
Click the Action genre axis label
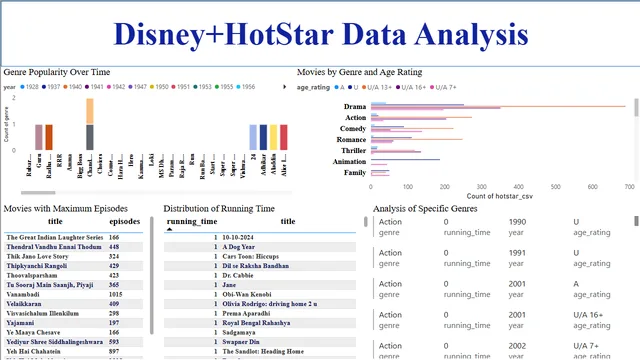[x=356, y=118]
